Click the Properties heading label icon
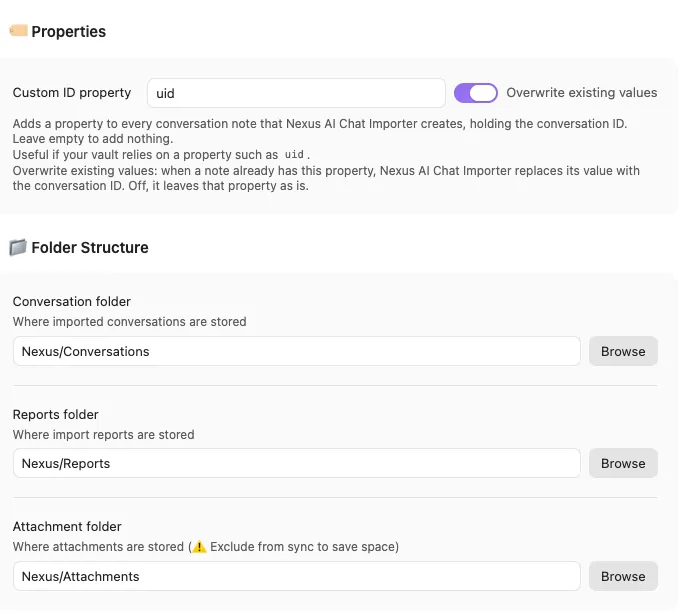The width and height of the screenshot is (692, 614). point(19,31)
